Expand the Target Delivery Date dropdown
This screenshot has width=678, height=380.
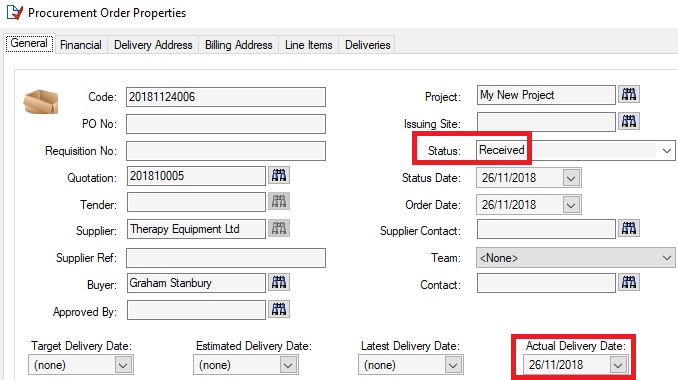tap(123, 365)
